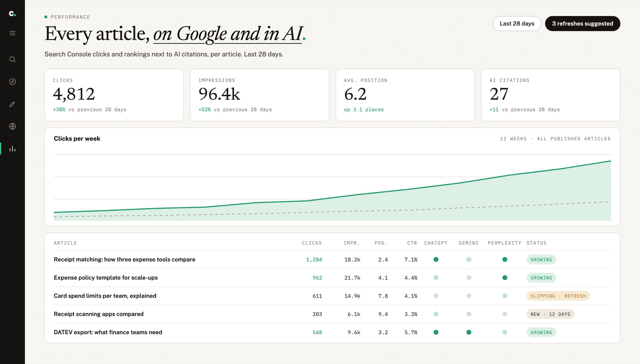
Task: Click the Clicks per week chart title
Action: 77,139
